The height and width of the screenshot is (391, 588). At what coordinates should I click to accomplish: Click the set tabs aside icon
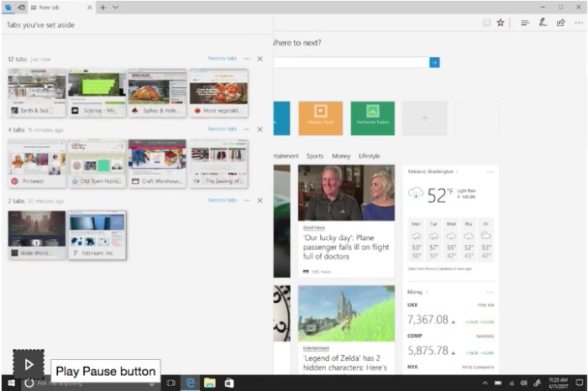pyautogui.click(x=21, y=7)
